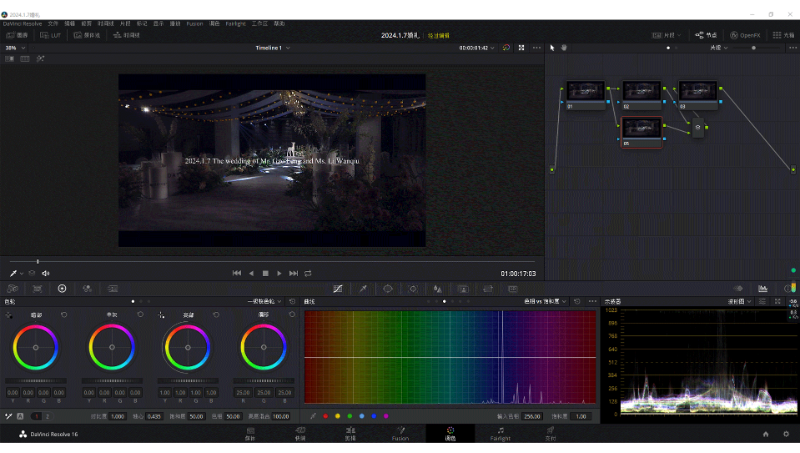Switch to the Fairlight page tab
Image resolution: width=800 pixels, height=453 pixels.
tap(501, 434)
